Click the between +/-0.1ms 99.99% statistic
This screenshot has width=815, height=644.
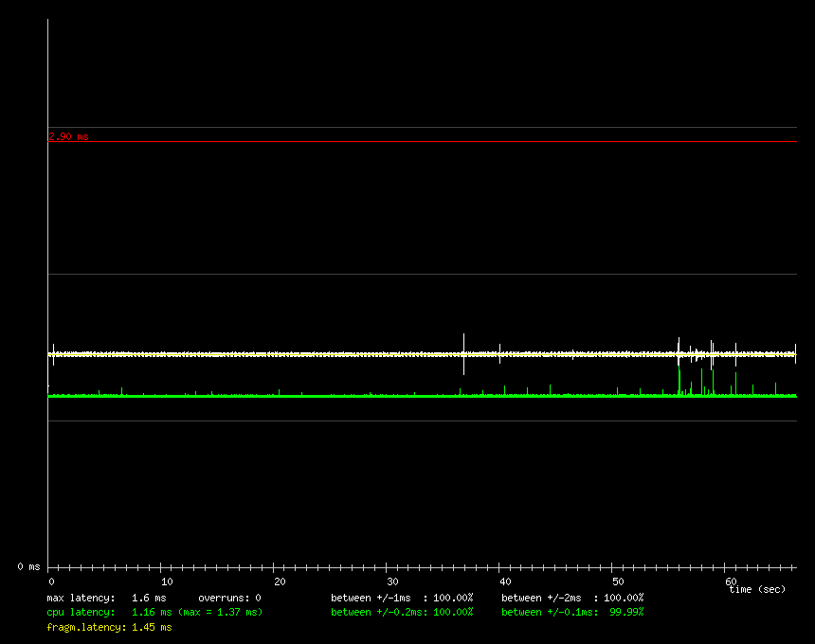pyautogui.click(x=572, y=613)
